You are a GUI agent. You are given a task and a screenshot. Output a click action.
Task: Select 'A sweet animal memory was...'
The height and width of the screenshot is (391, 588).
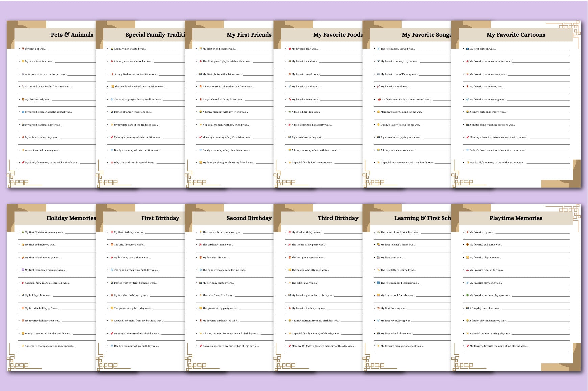point(43,150)
